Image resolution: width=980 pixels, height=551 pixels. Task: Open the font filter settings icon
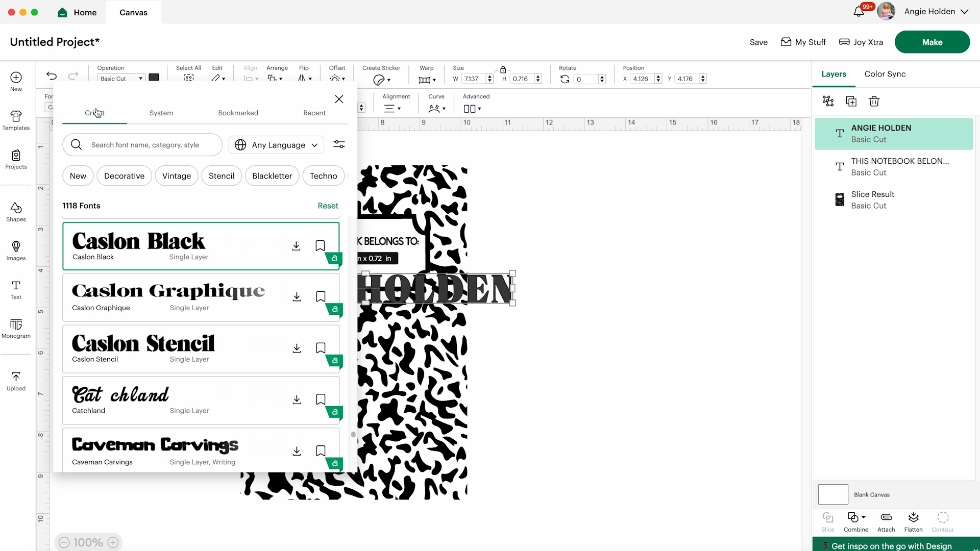point(339,145)
